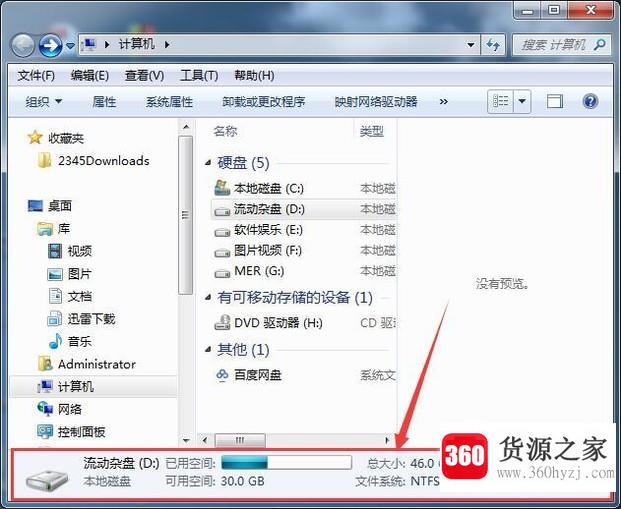Click the 搜索 计算机 search box
This screenshot has height=509, width=621.
[x=563, y=45]
